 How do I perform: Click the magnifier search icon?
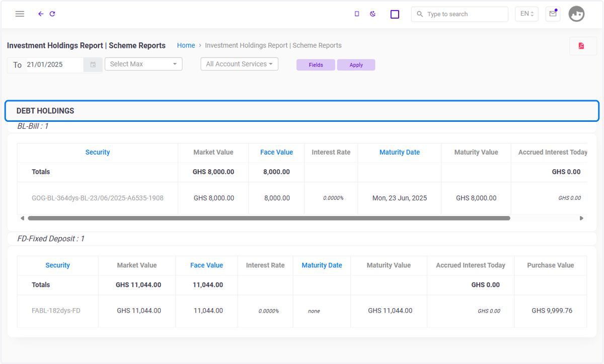click(420, 14)
